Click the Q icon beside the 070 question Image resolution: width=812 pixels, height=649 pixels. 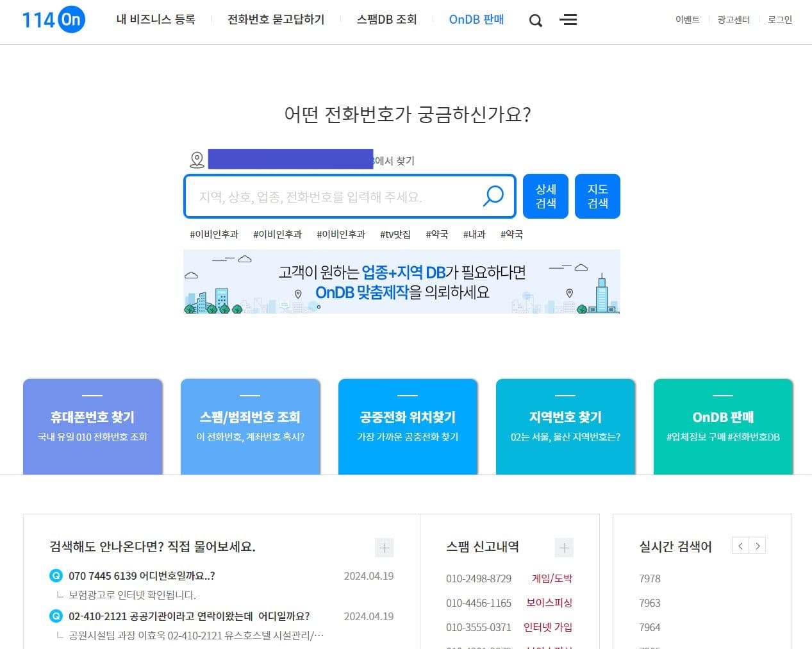pos(54,576)
